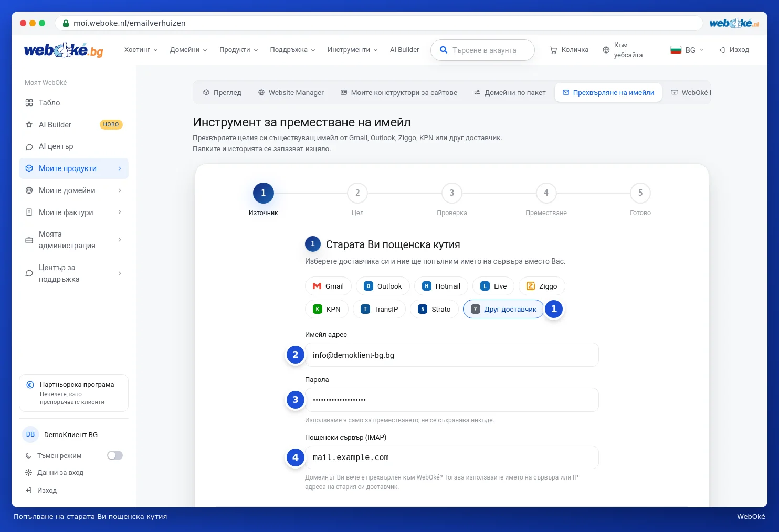The height and width of the screenshot is (532, 779).
Task: Select the Outlook provider option
Action: point(383,286)
